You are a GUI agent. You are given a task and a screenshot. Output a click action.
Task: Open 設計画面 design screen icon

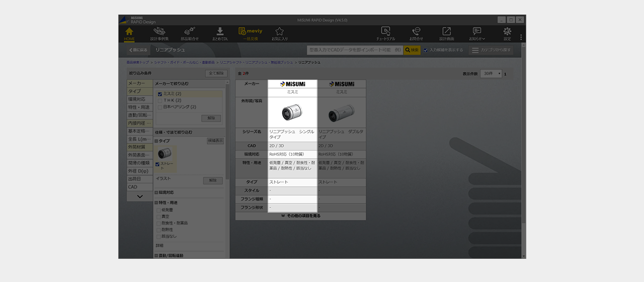click(x=446, y=34)
